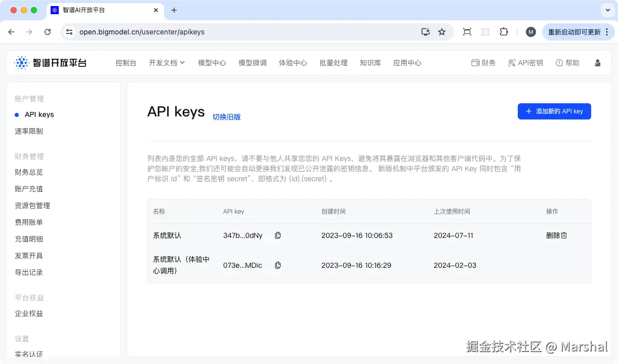Select the 智谱AI开放平台 browser tab

[x=105, y=10]
